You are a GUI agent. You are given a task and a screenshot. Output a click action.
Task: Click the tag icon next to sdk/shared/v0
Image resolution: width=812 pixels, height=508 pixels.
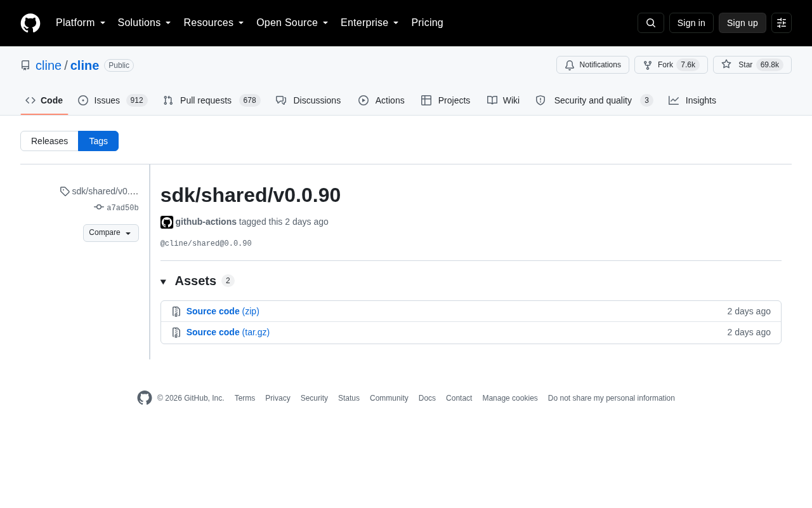click(x=65, y=191)
